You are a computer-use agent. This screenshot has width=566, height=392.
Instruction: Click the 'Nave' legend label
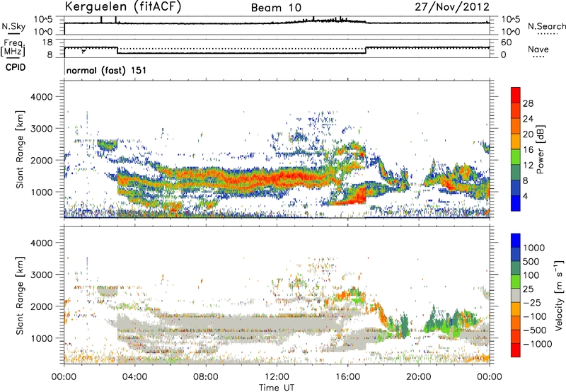pos(538,50)
